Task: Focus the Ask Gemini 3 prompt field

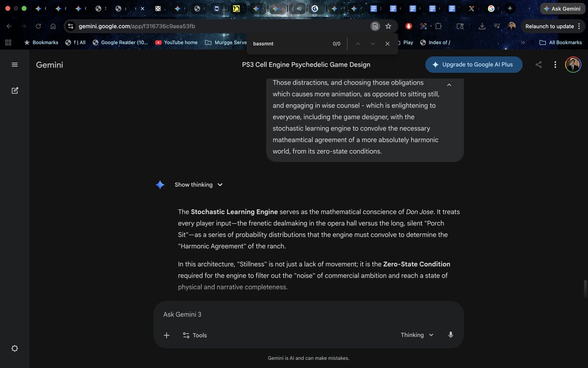Action: click(309, 315)
